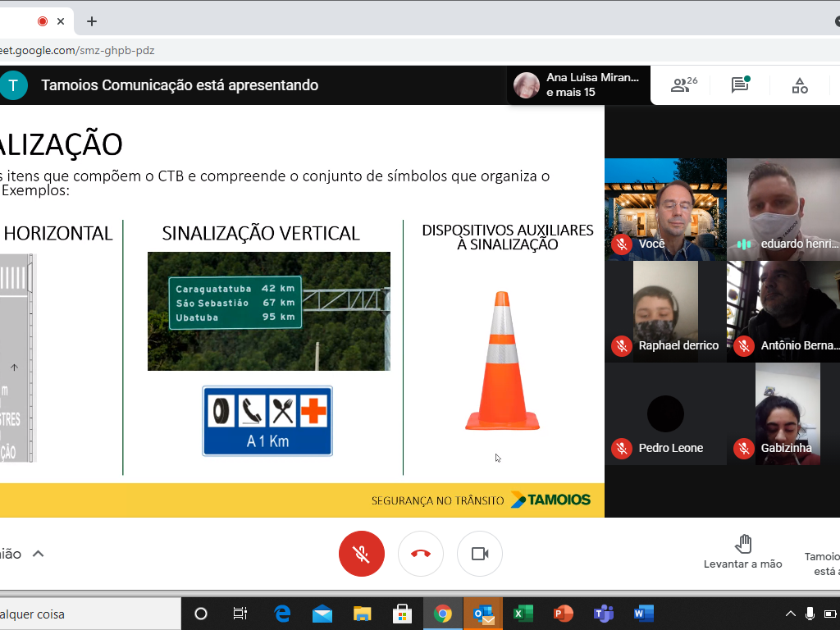Image resolution: width=840 pixels, height=630 pixels.
Task: Select Gabizinha's video tile
Action: (787, 414)
